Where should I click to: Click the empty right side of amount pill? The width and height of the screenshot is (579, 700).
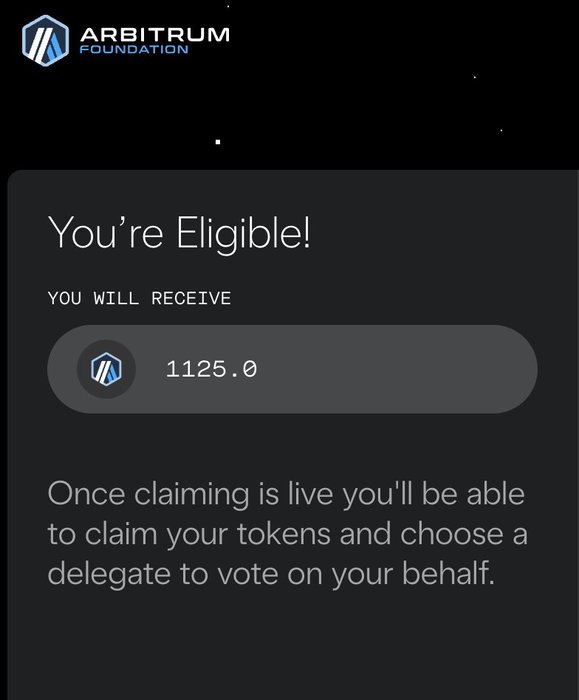(397, 369)
